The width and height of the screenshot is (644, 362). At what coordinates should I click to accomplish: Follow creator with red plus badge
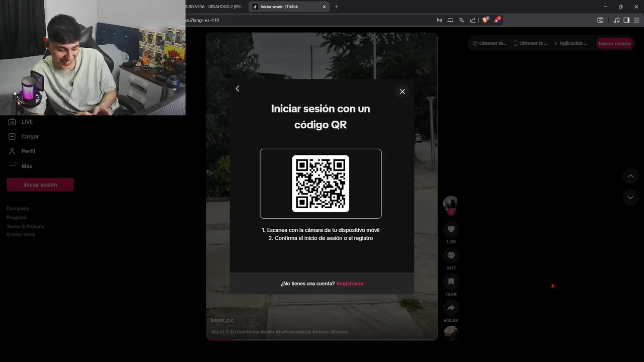[451, 212]
